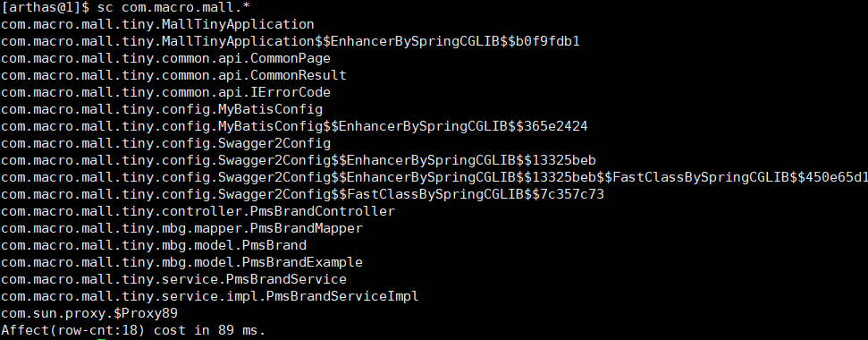Screen dimensions: 868x340
Task: Click the plain Swagger2Config class line
Action: click(x=166, y=144)
